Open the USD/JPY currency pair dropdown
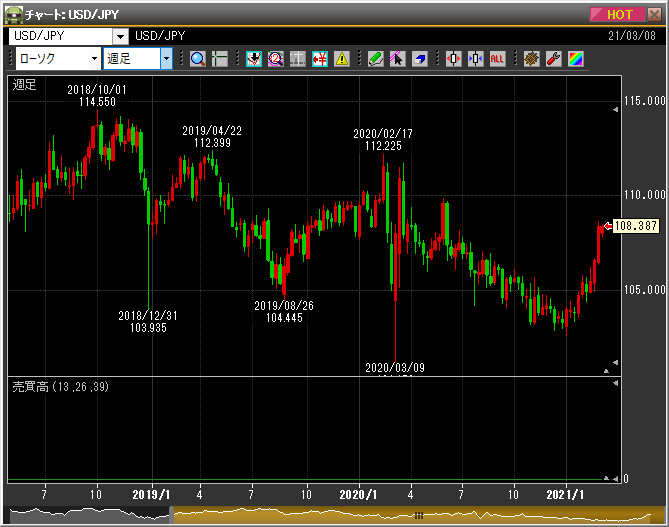Screen dimensions: 669x527 tap(120, 36)
